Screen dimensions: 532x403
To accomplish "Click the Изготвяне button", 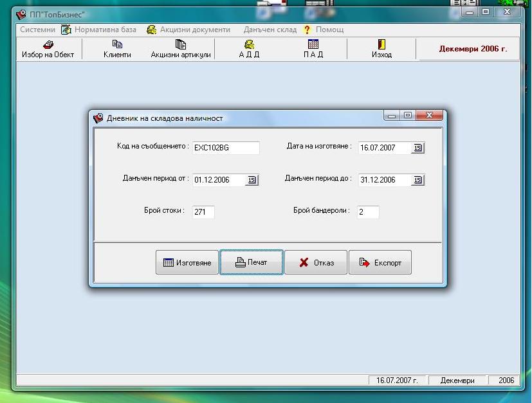I will [x=187, y=262].
